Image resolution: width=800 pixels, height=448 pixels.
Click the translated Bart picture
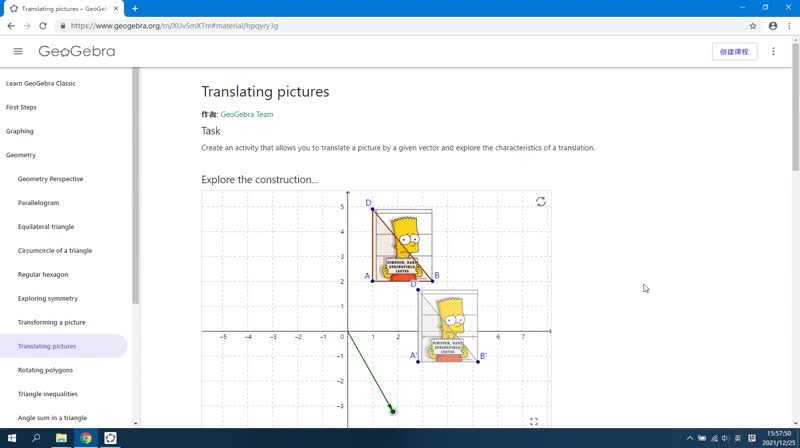click(x=448, y=326)
